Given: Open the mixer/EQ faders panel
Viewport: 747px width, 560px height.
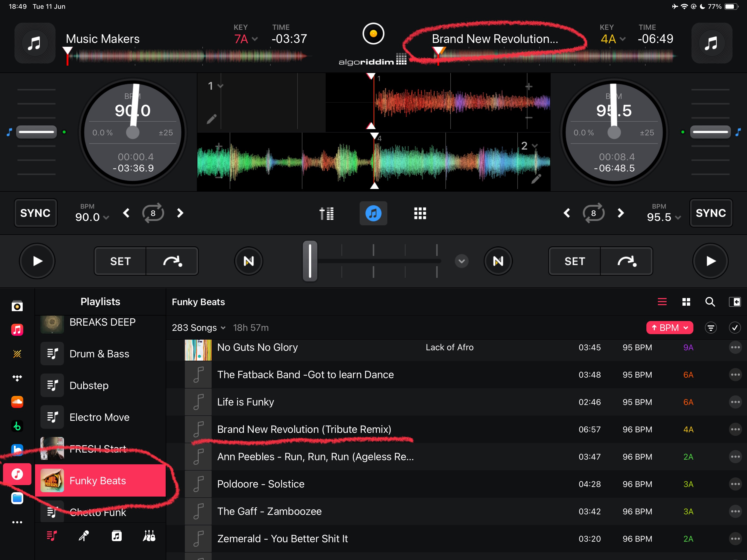Looking at the screenshot, I should (x=326, y=214).
